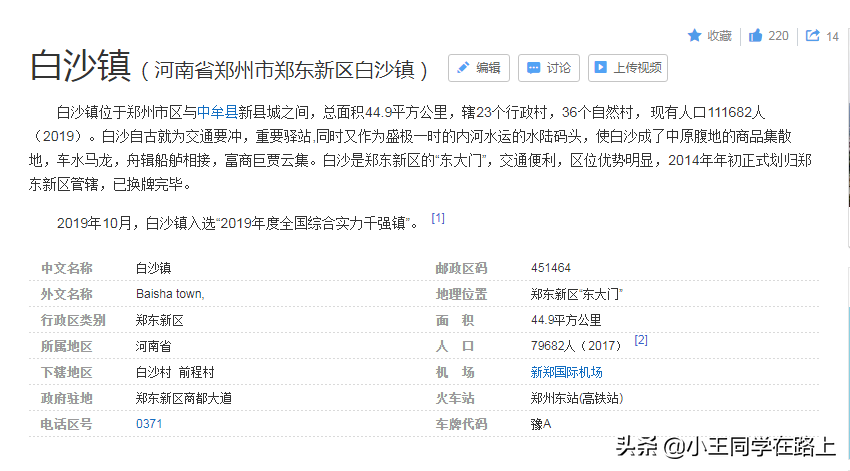Open reference [1] footnote
Viewport: 850px width, 471px height.
(438, 218)
